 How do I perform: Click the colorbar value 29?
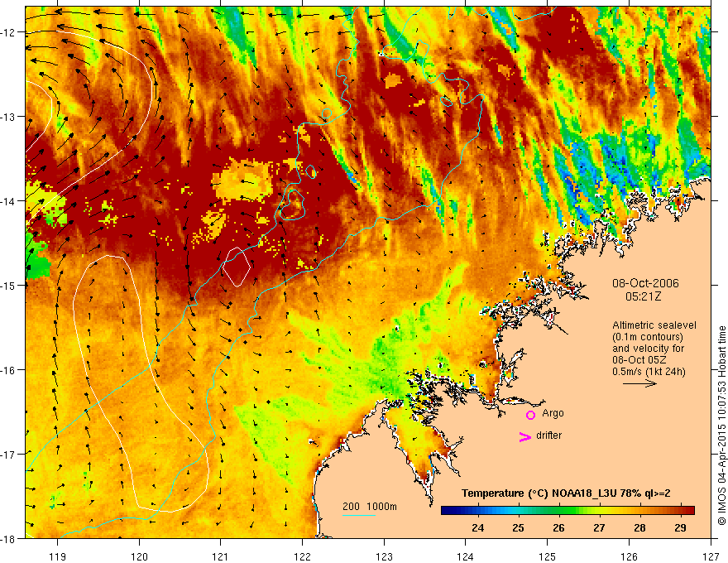[680, 527]
